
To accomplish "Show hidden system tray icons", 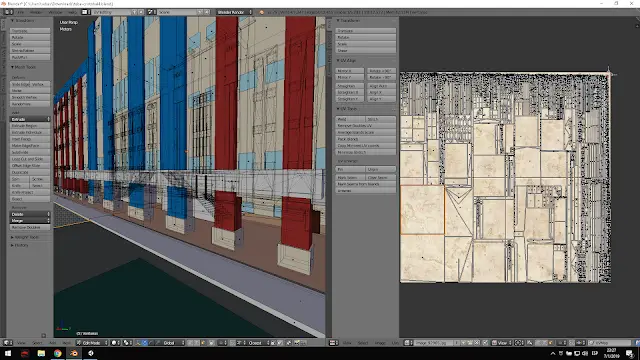I will (x=553, y=353).
